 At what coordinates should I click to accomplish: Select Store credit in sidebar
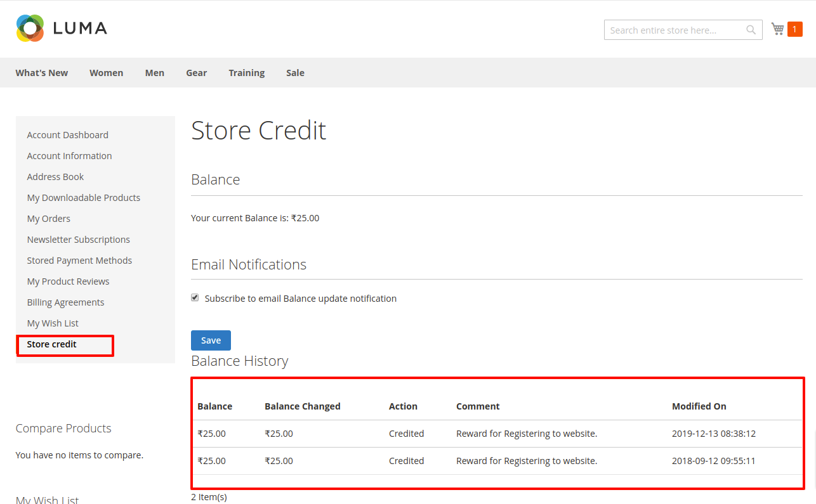point(51,344)
